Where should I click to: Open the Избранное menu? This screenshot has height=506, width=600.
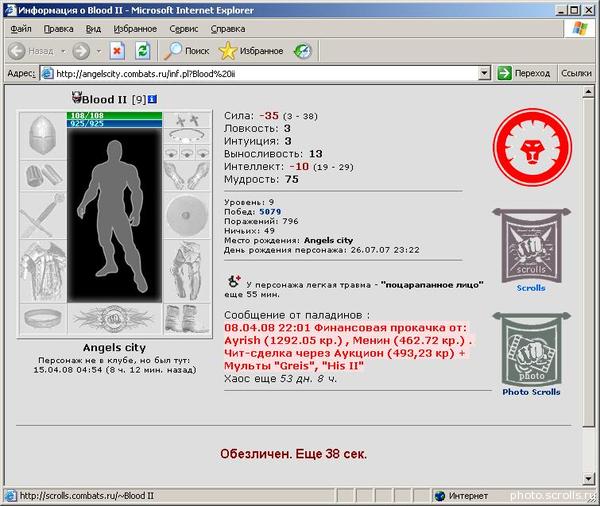(135, 29)
